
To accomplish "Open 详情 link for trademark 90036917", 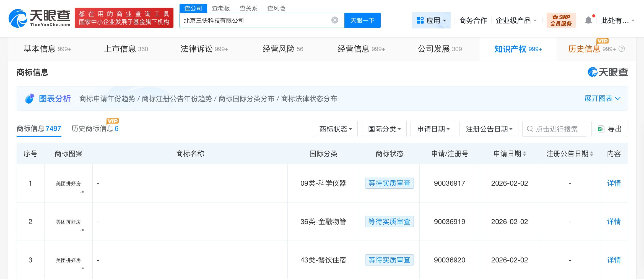I will pyautogui.click(x=614, y=183).
